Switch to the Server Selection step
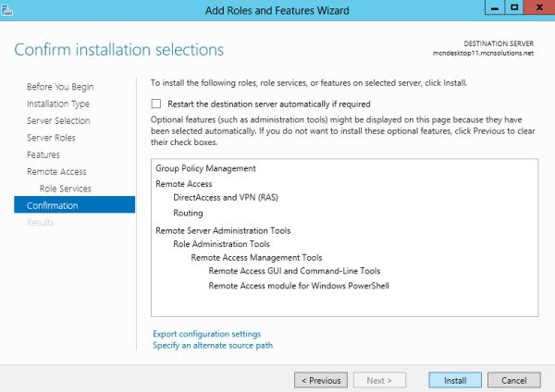555x392 pixels. point(58,121)
